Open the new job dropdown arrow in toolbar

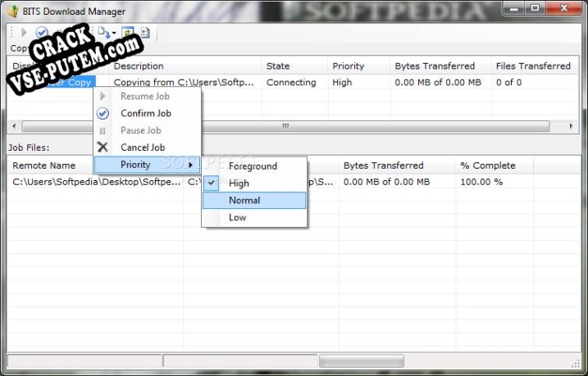coord(114,33)
